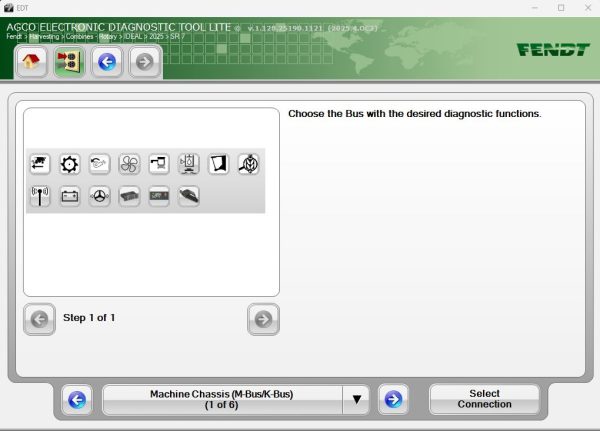The image size is (600, 431).
Task: Open the connector/connection setup icon in the toolbar
Action: point(69,61)
